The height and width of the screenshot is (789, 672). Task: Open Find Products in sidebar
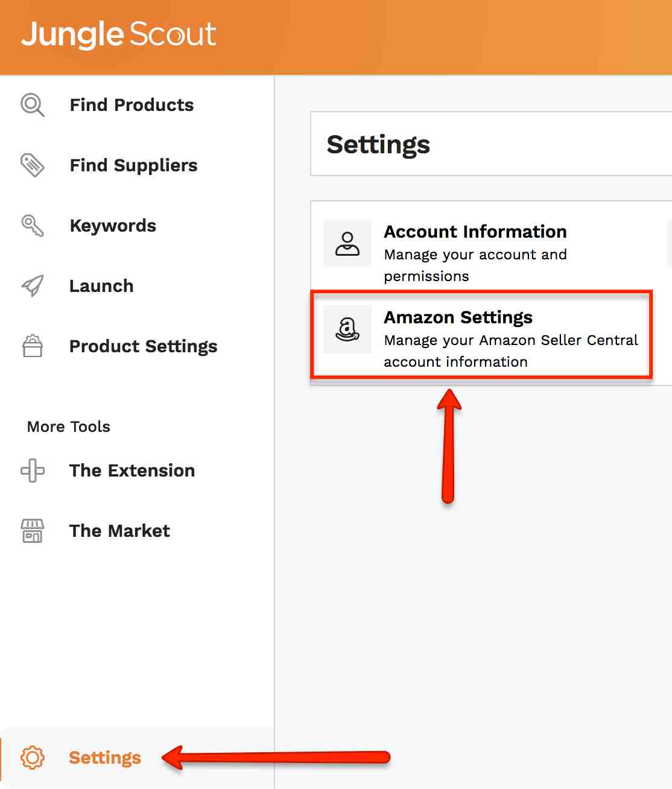tap(132, 105)
